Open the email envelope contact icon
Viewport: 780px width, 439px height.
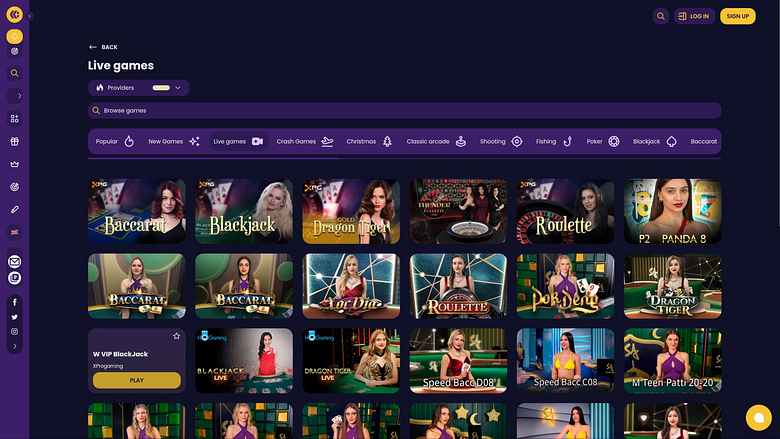[x=14, y=262]
